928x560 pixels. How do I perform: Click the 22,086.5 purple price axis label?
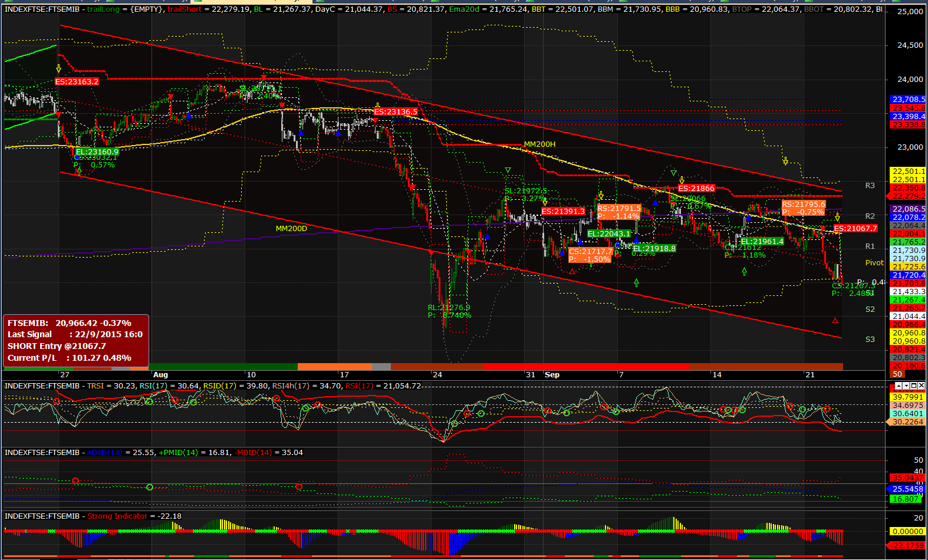[909, 209]
